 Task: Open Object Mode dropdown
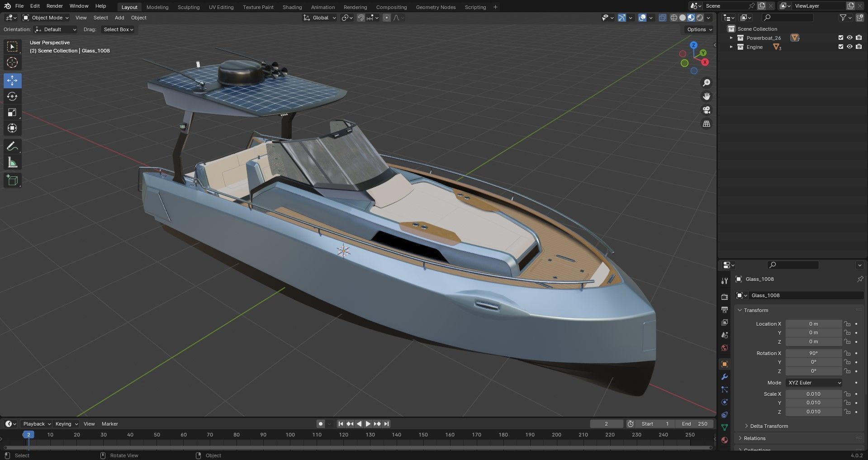point(46,18)
